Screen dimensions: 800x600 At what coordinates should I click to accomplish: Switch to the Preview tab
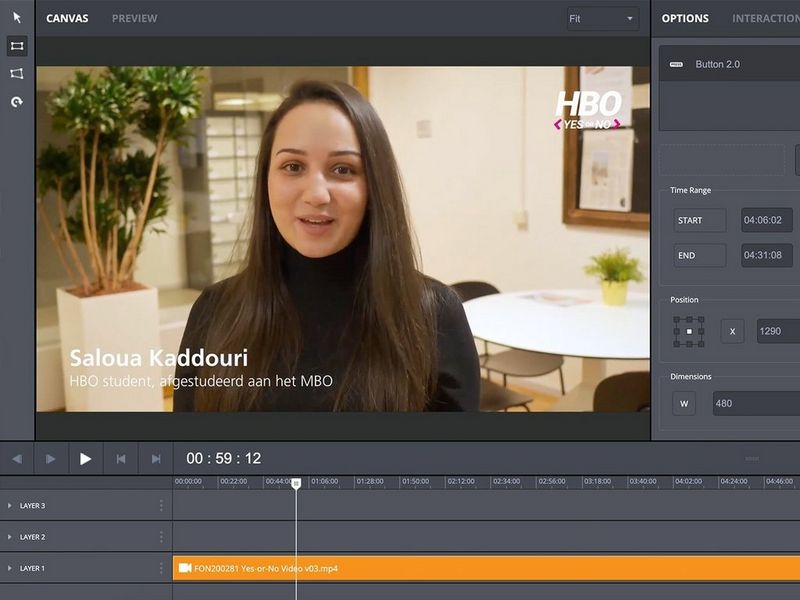point(134,19)
